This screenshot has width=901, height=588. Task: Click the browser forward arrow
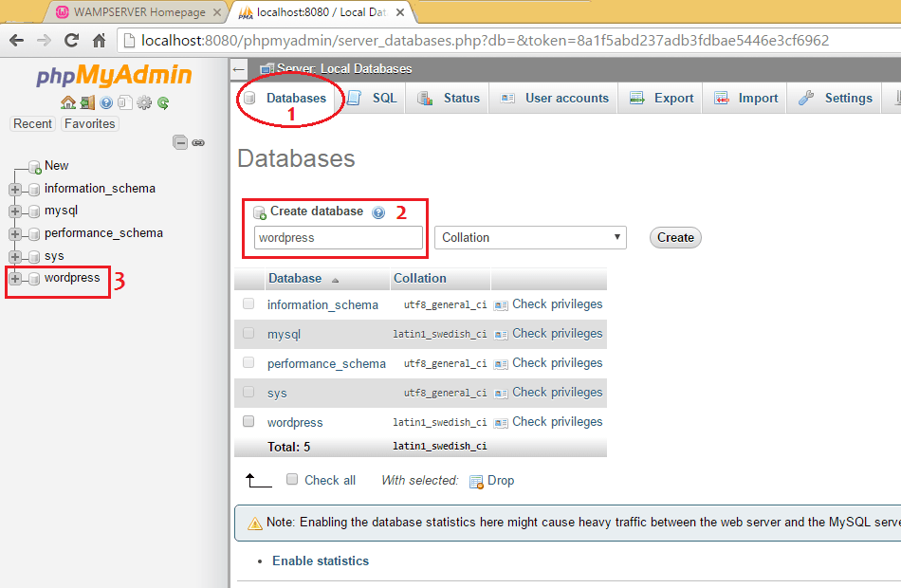[44, 40]
